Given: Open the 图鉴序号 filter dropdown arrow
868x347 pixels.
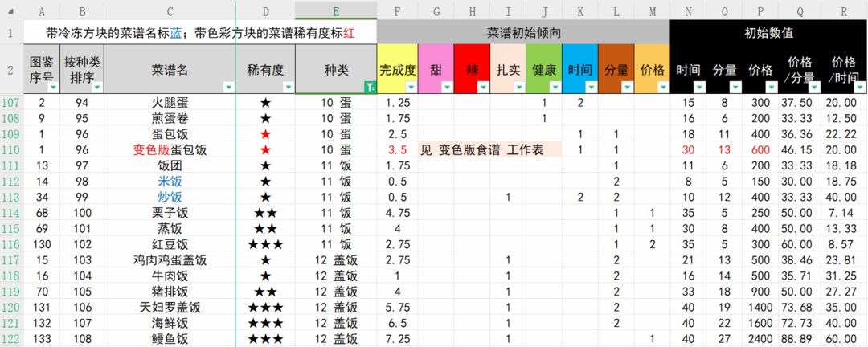Looking at the screenshot, I should point(53,87).
